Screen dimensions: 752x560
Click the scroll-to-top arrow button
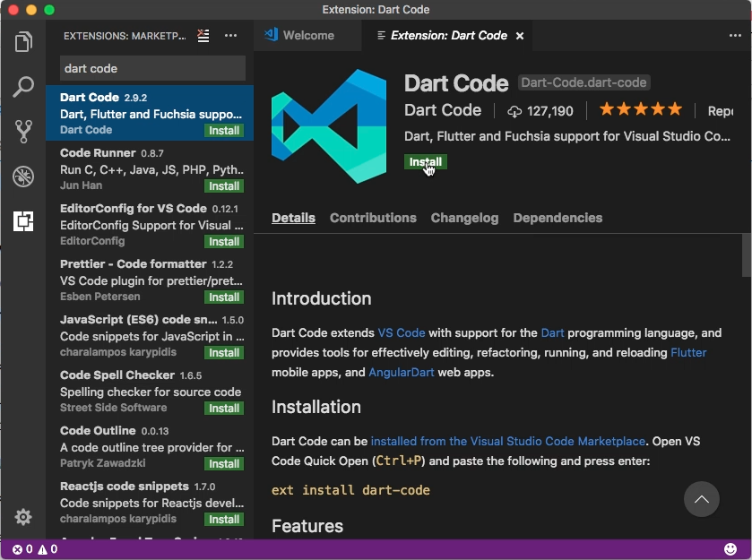click(701, 499)
